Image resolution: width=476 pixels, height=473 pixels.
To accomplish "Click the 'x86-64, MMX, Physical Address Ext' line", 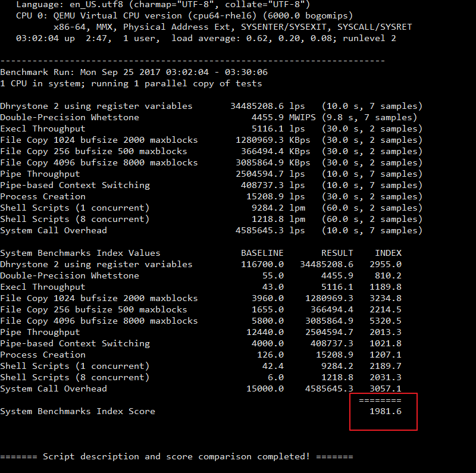I will [x=233, y=27].
